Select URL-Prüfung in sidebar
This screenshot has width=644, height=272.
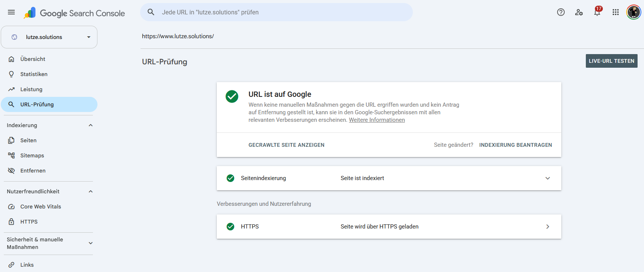[49, 104]
